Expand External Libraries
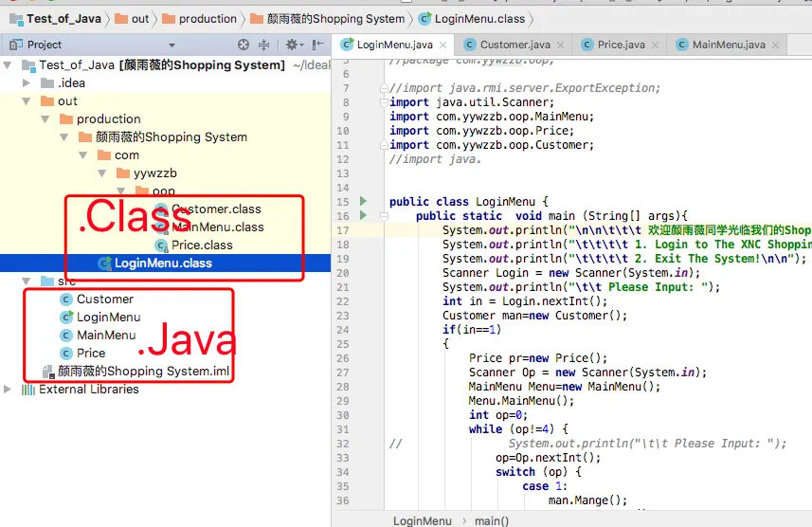The image size is (812, 527). (8, 390)
